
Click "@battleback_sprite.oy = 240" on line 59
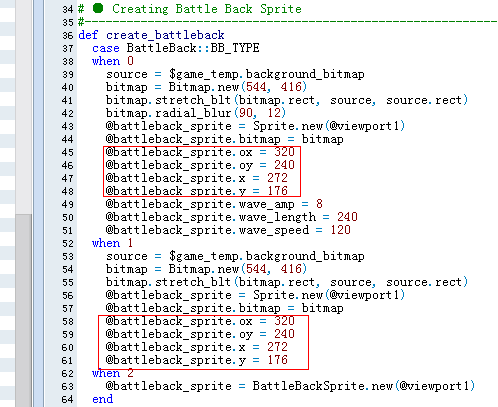[200, 334]
